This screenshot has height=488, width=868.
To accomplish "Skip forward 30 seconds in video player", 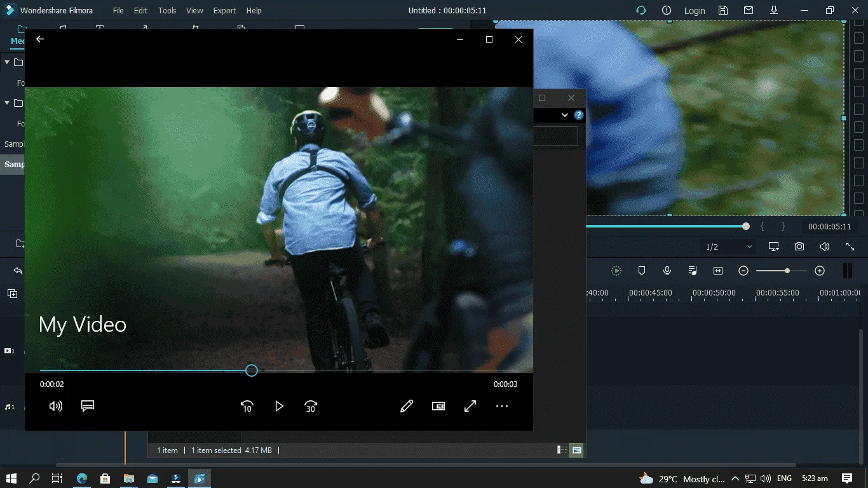I will [311, 406].
